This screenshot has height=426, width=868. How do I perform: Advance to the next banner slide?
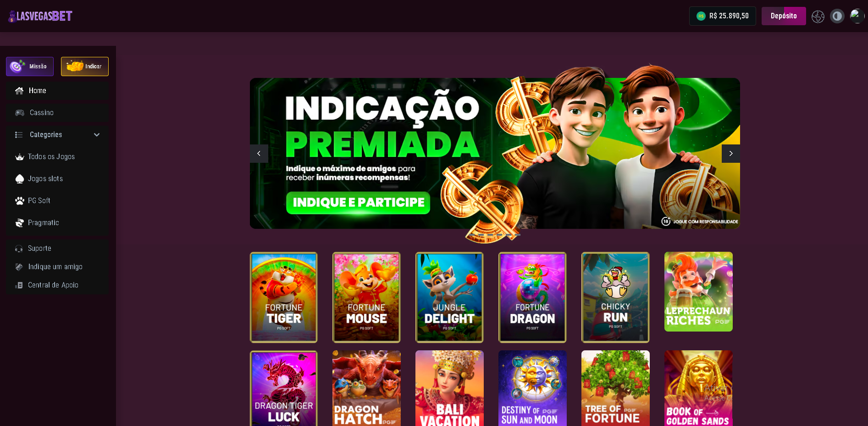731,154
